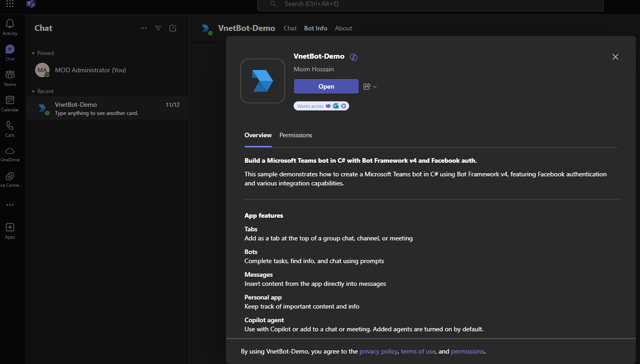Viewport: 640px width, 364px height.
Task: Select the MOD Administrator avatar
Action: (x=42, y=70)
